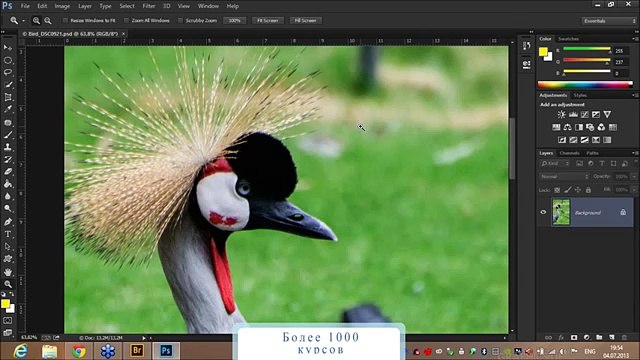Image resolution: width=640 pixels, height=360 pixels.
Task: Select the Quick Selection tool
Action: 8,85
